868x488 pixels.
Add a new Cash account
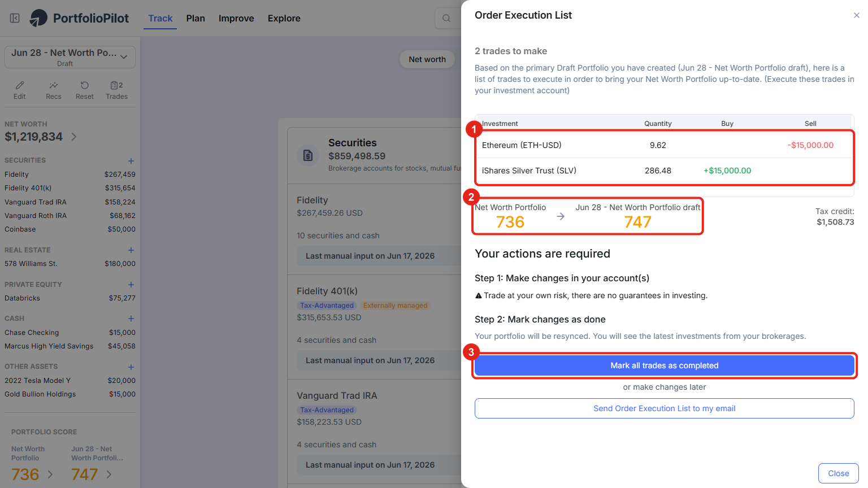click(131, 319)
